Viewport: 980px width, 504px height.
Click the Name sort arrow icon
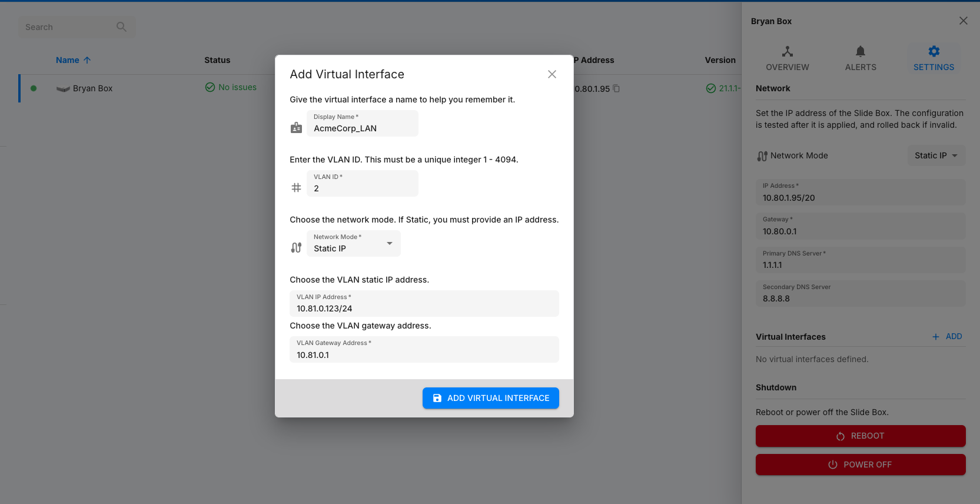click(87, 60)
